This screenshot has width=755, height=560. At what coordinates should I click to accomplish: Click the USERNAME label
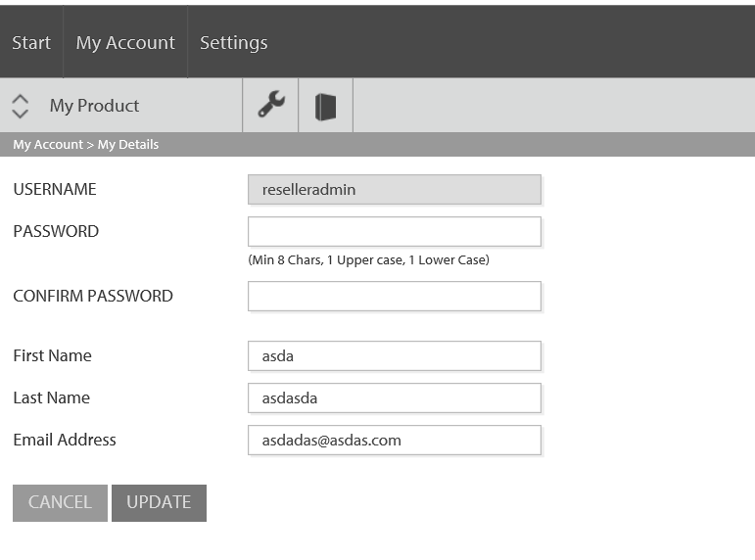click(x=55, y=189)
